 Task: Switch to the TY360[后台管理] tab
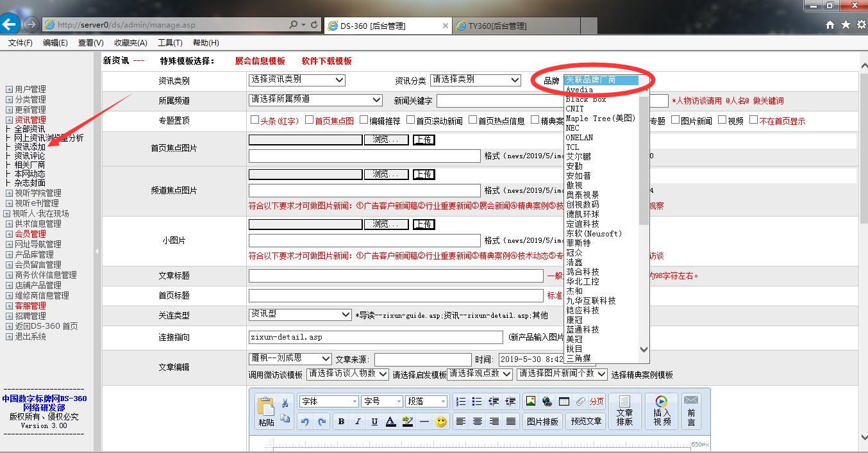516,26
